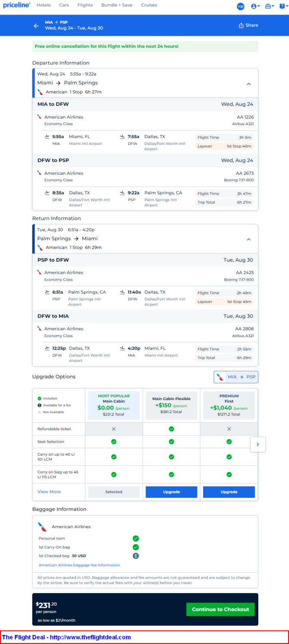Click the takeoff icon beside 6:51a Palm Springs
This screenshot has width=289, height=644.
(47, 292)
